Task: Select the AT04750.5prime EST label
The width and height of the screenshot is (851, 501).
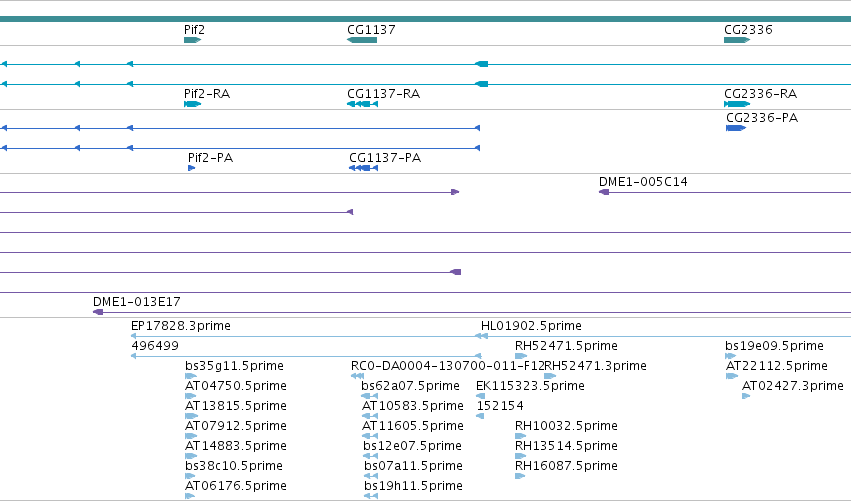Action: click(236, 386)
